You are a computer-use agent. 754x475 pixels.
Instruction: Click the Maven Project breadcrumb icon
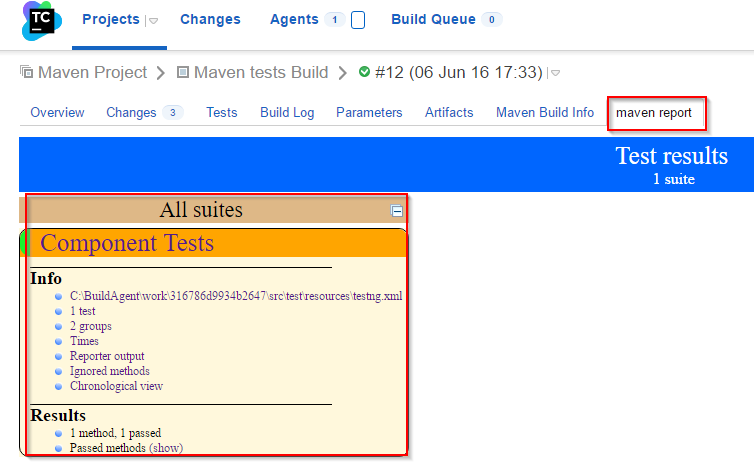[26, 72]
